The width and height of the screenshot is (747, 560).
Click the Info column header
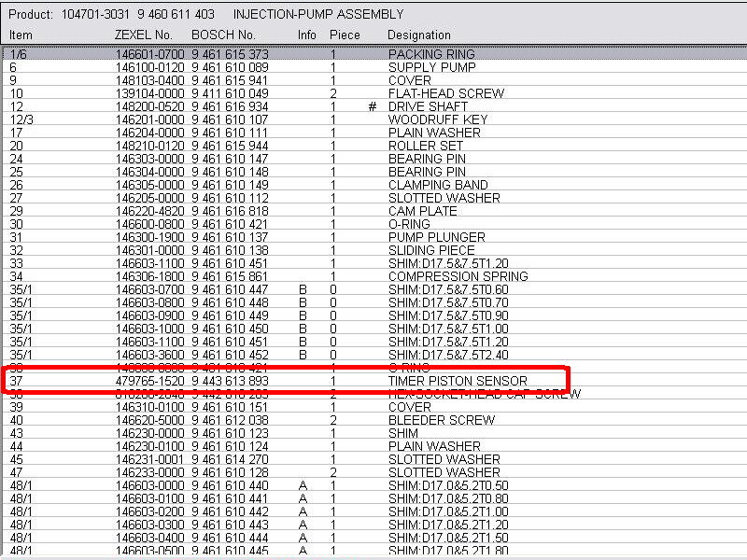click(x=306, y=35)
